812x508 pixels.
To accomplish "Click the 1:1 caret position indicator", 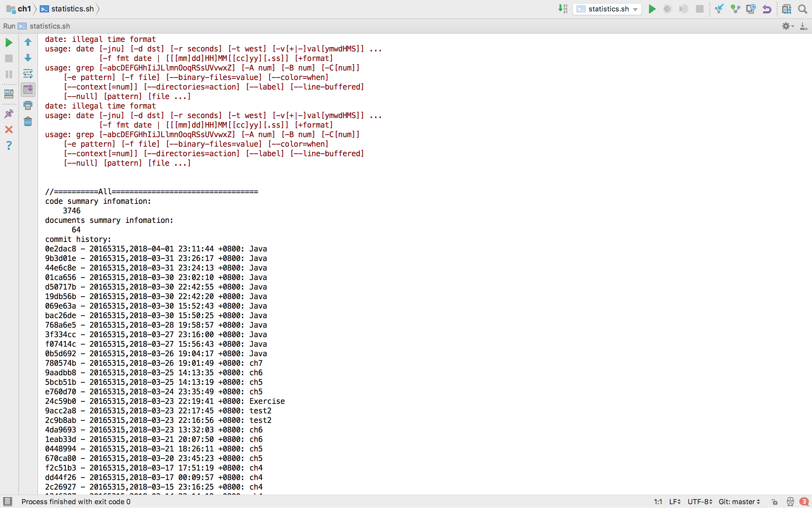I will (x=658, y=501).
